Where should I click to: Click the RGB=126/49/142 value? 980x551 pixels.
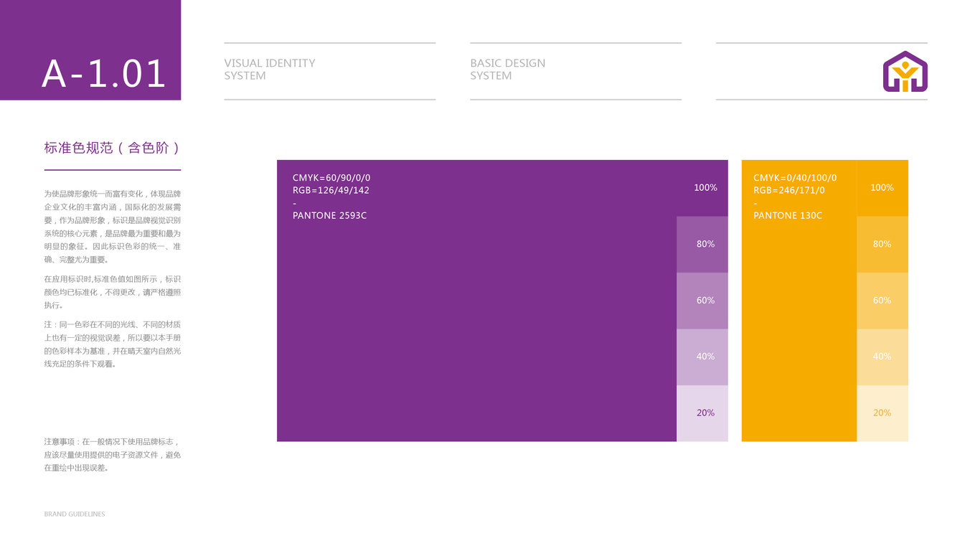pos(331,190)
